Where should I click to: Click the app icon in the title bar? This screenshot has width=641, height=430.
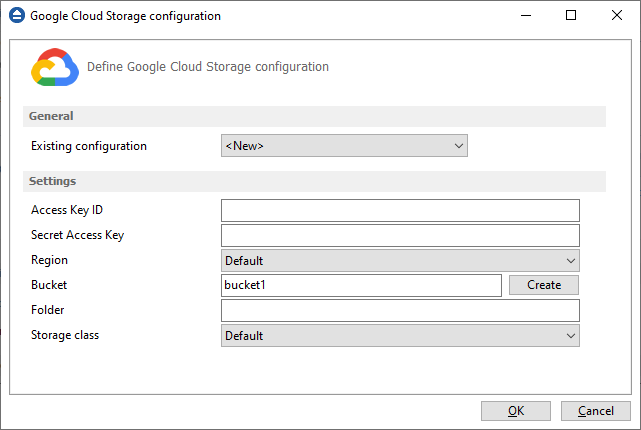point(17,16)
